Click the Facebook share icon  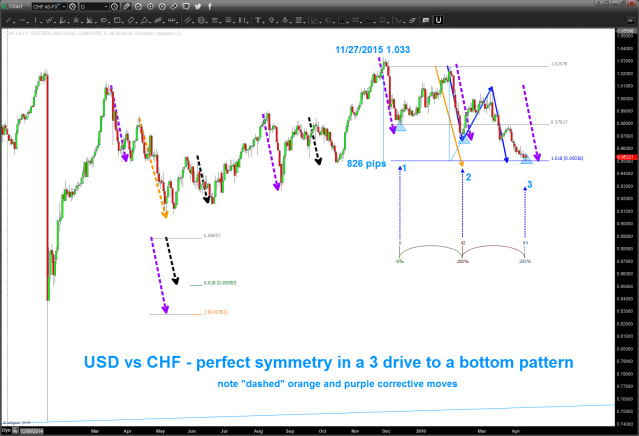pyautogui.click(x=210, y=7)
